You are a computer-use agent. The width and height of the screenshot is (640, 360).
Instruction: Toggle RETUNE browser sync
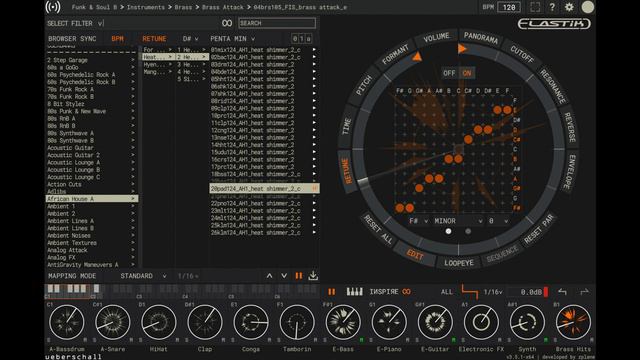click(154, 39)
